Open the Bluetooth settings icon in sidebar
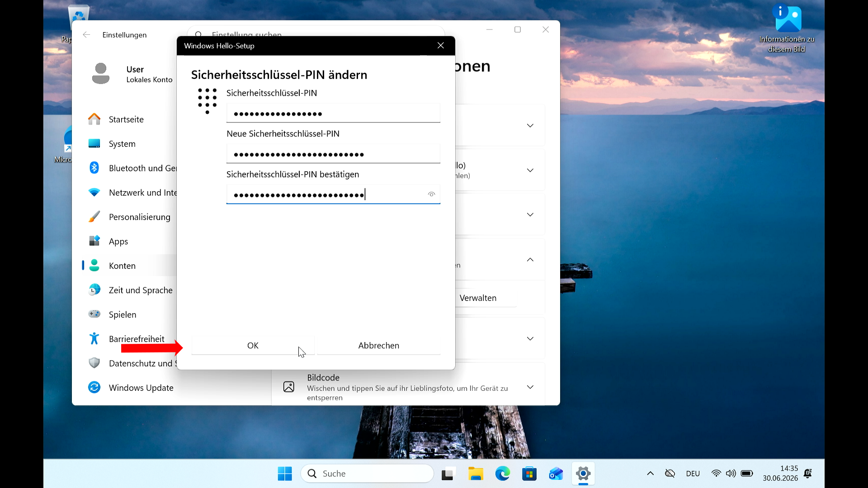The width and height of the screenshot is (868, 488). [94, 168]
